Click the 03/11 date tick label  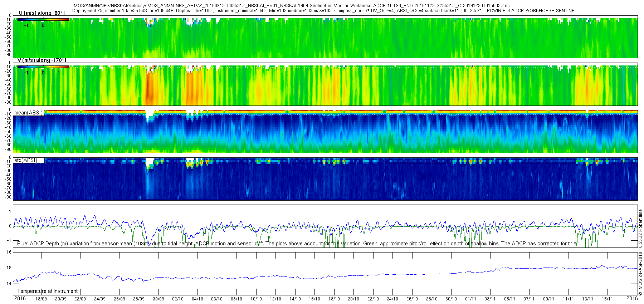(x=490, y=299)
